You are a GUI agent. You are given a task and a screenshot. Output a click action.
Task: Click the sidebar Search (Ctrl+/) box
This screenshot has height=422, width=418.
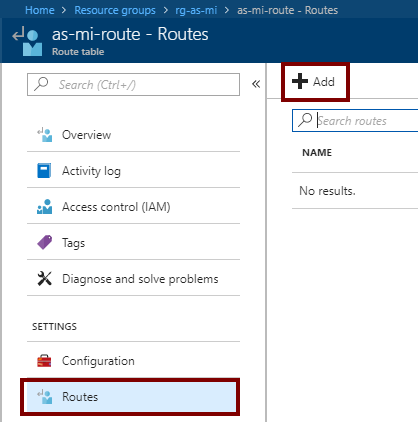(133, 85)
